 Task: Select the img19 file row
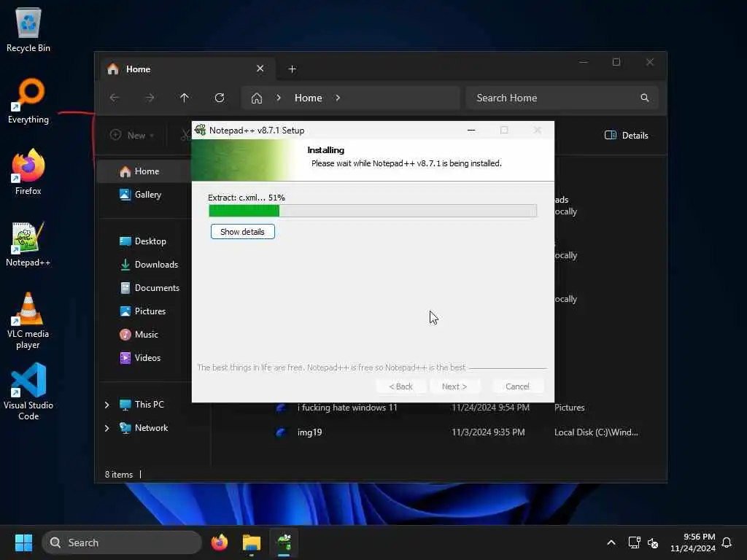pos(457,432)
